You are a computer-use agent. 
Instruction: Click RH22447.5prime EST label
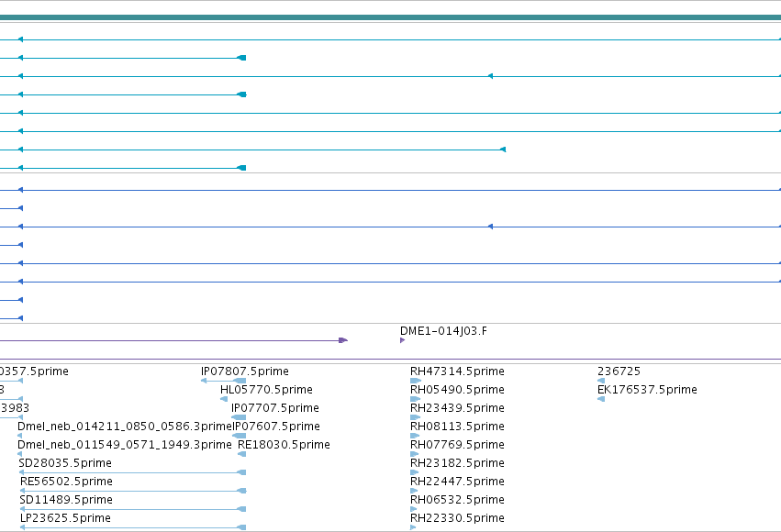(457, 482)
